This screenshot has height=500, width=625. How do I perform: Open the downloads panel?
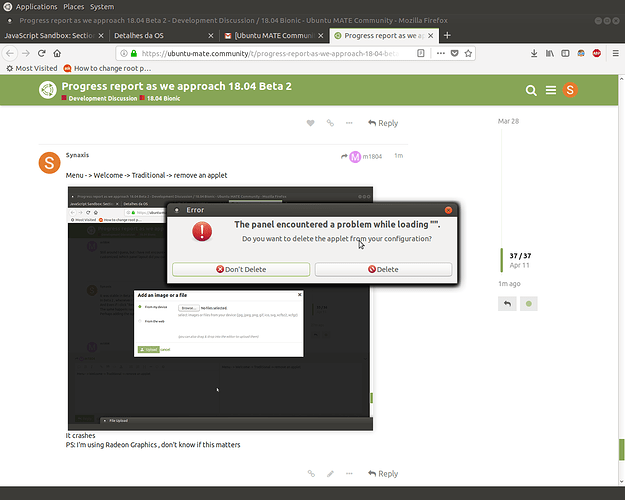coord(534,53)
